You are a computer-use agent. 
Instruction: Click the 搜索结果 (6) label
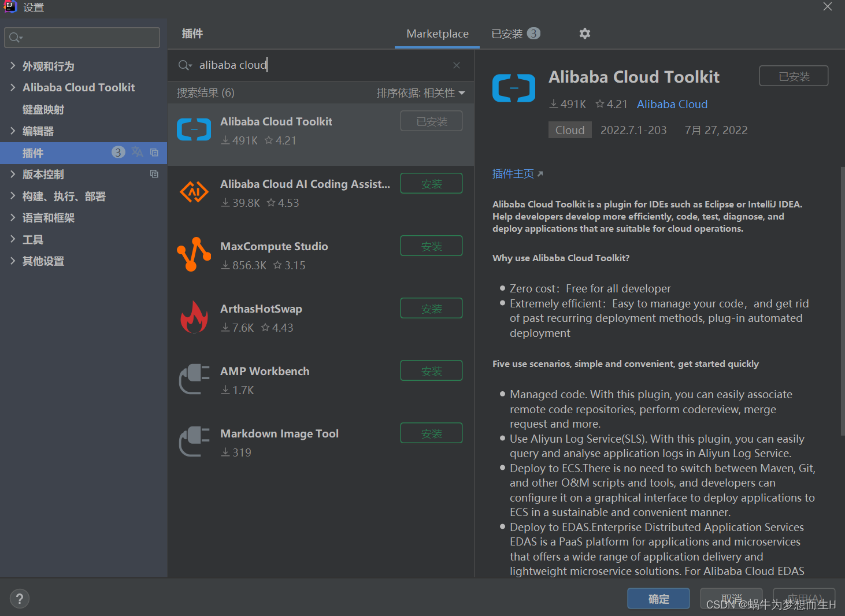[x=205, y=93]
